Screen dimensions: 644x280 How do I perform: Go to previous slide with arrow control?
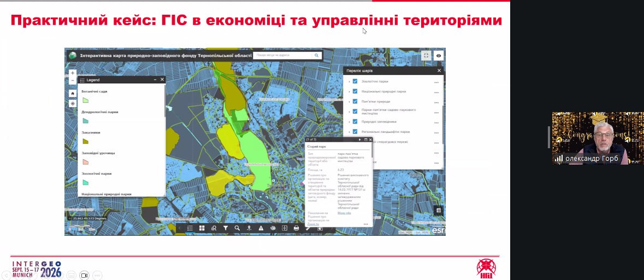[7, 275]
